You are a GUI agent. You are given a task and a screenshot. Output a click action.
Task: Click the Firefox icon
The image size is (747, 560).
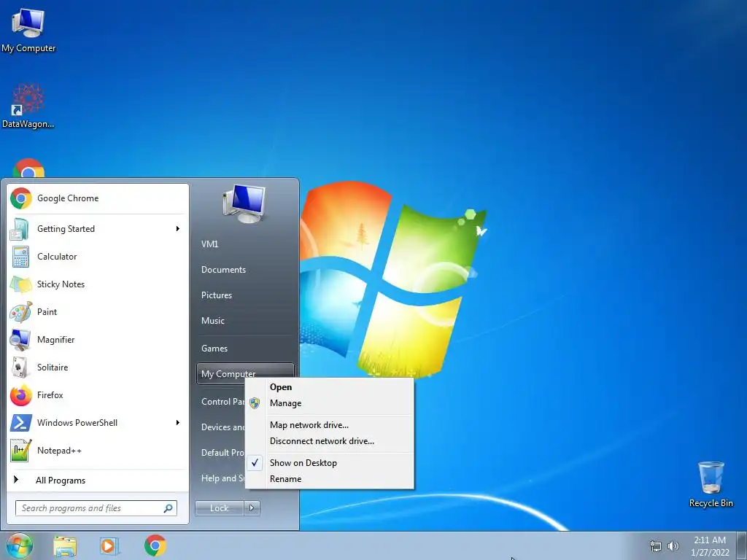pyautogui.click(x=21, y=395)
